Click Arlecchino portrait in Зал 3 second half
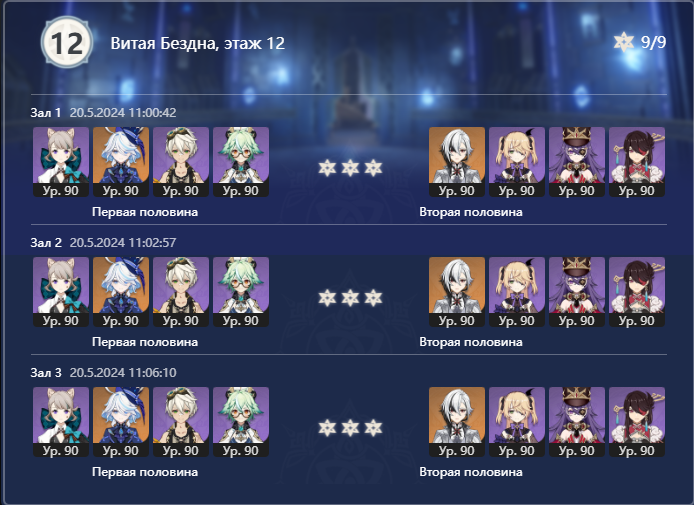The width and height of the screenshot is (694, 505). [457, 422]
